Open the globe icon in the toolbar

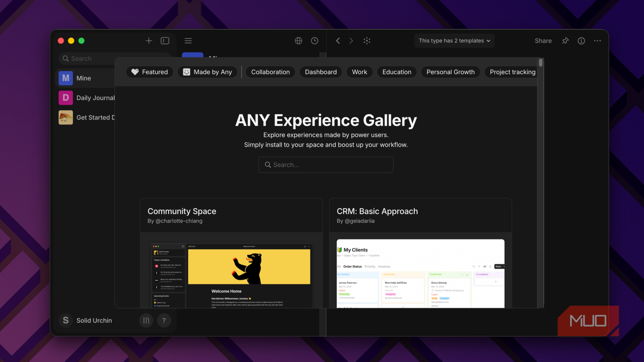tap(298, 41)
